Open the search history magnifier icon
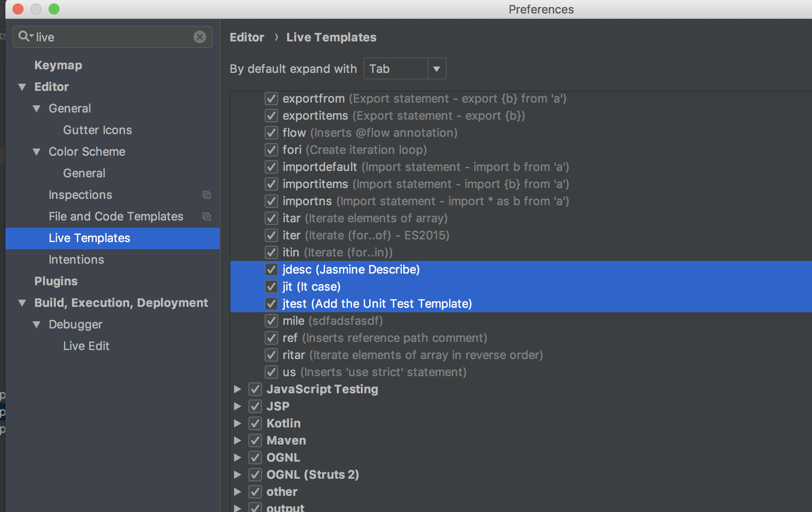This screenshot has height=512, width=812. tap(25, 36)
